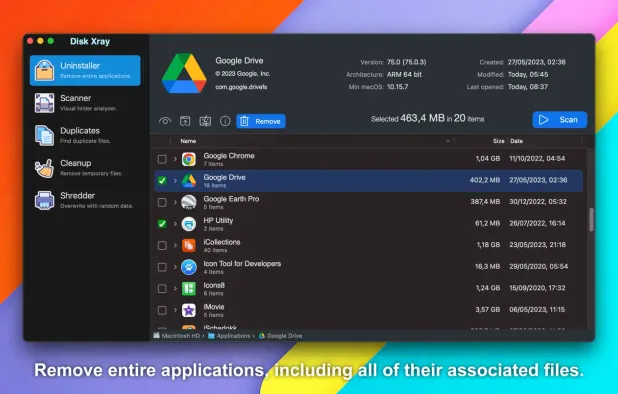This screenshot has height=394, width=618.
Task: Show info with the circled i icon
Action: [x=225, y=121]
